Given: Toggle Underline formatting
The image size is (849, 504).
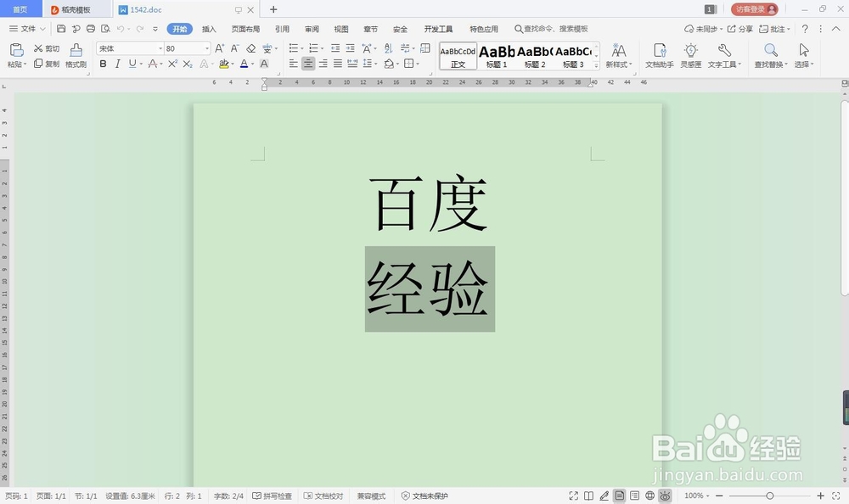Looking at the screenshot, I should pos(132,64).
